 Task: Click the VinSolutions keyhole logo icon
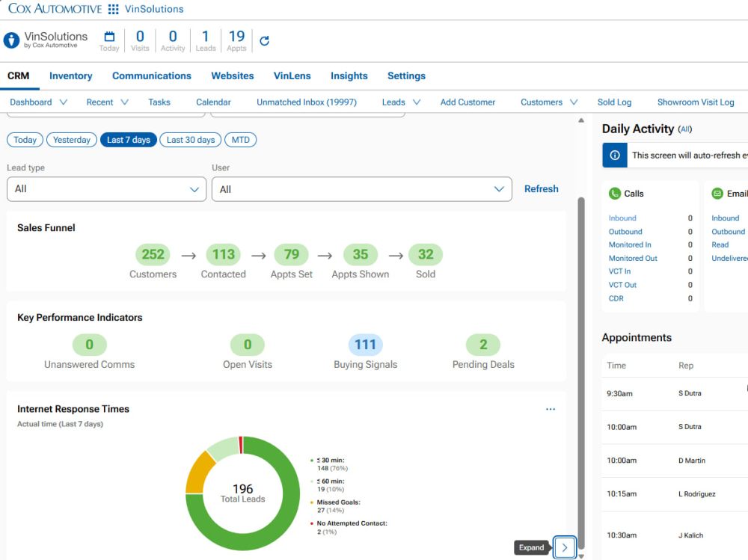click(x=11, y=40)
